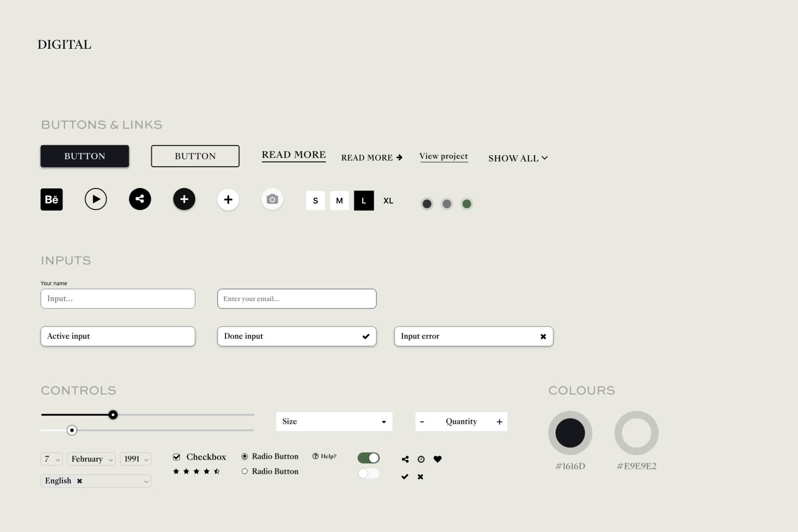
Task: Click into the Active input field
Action: coord(118,336)
